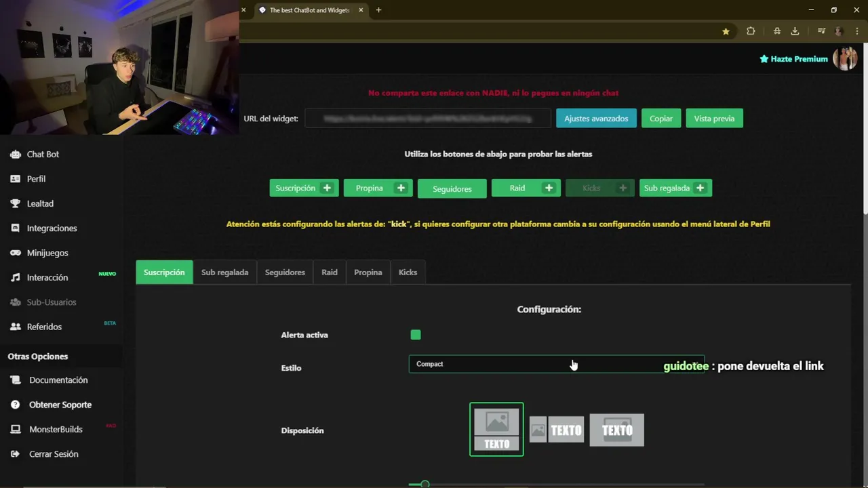Viewport: 868px width, 488px height.
Task: Click the Vista previa button
Action: [714, 118]
